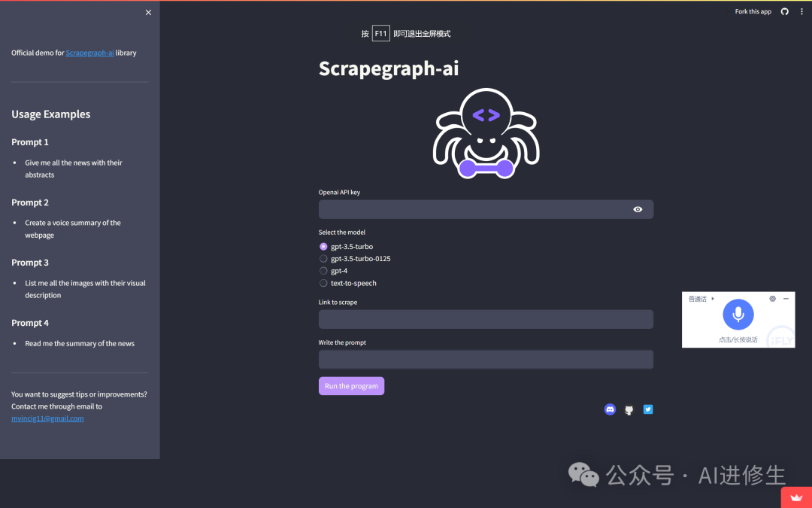Click 'List me all the images' example text

coord(86,289)
